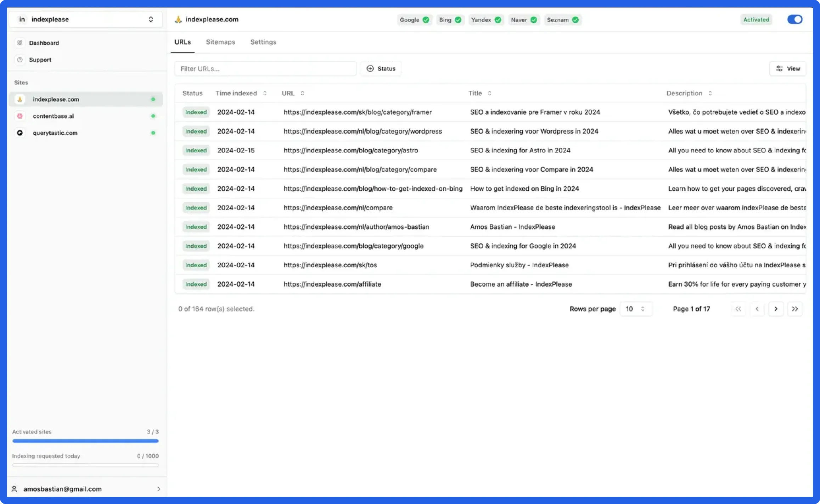820x504 pixels.
Task: Focus the Filter URLs input field
Action: click(x=265, y=68)
